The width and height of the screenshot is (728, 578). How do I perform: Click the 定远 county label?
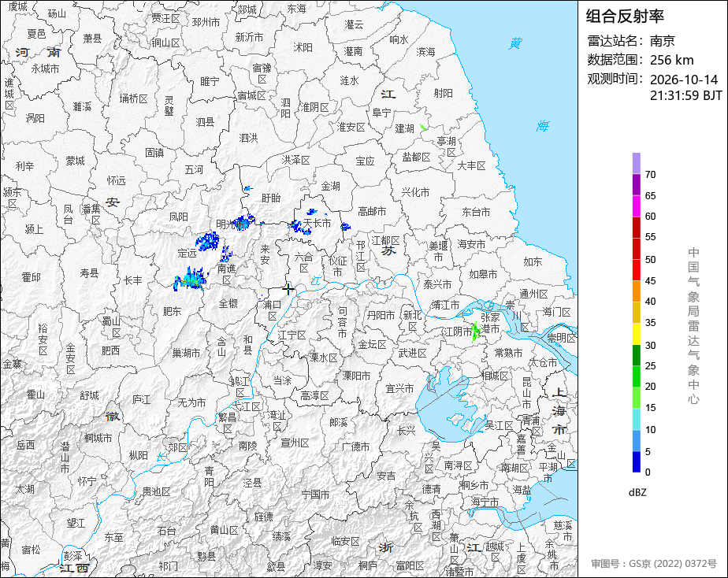tap(187, 254)
